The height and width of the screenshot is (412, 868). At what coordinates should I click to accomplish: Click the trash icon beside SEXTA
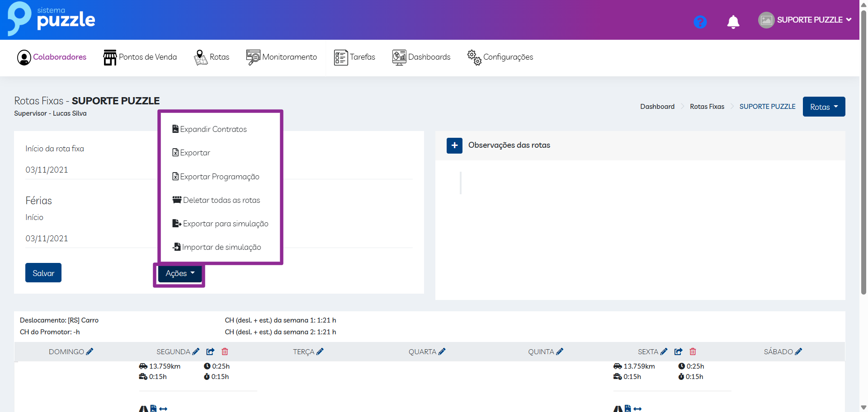[x=693, y=351]
